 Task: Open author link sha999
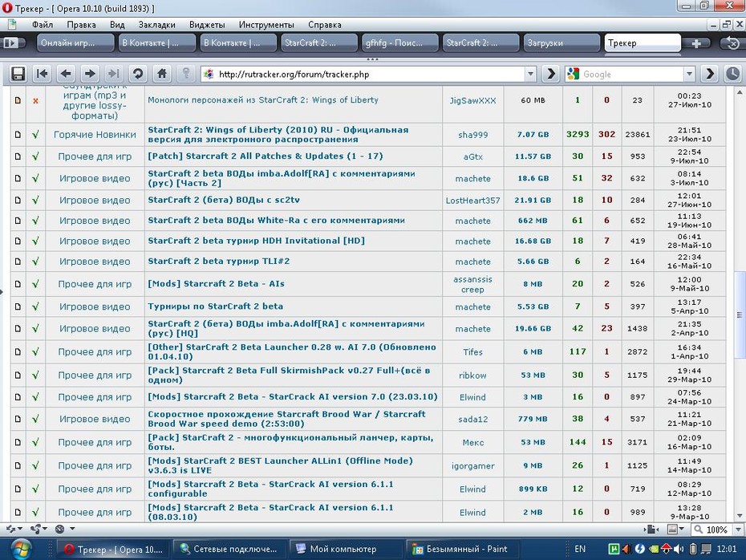click(473, 135)
